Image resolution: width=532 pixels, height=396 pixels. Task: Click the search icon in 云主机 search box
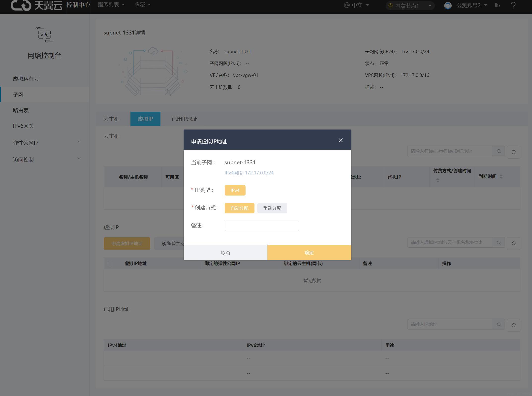pyautogui.click(x=499, y=151)
